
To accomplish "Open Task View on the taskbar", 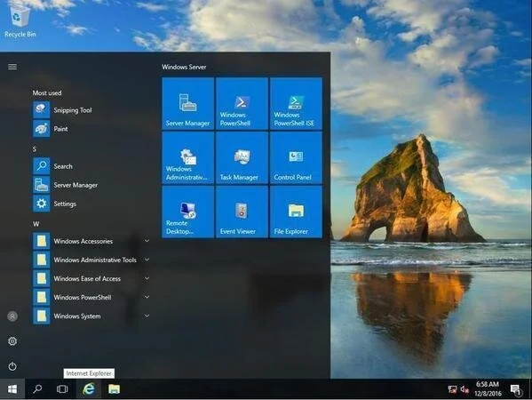I will (62, 388).
